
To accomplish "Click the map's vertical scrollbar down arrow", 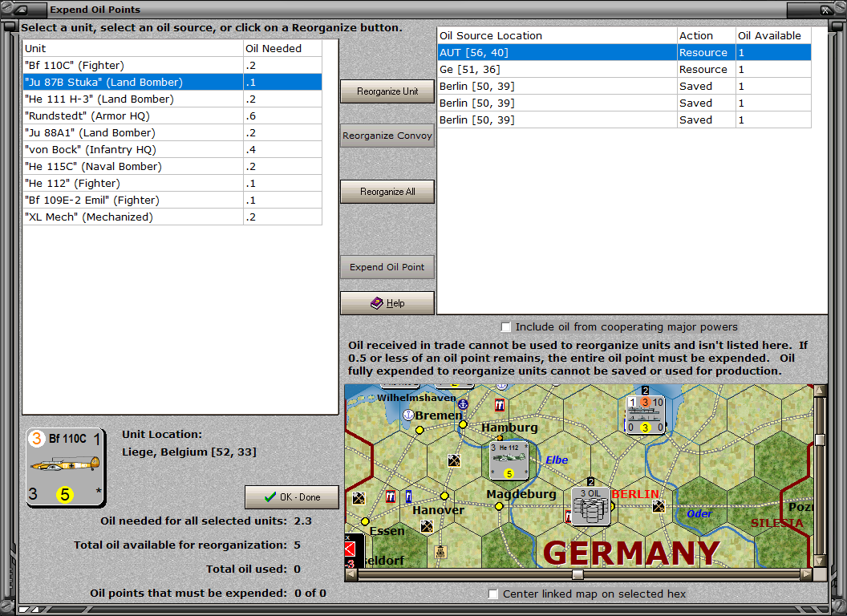I will point(820,561).
